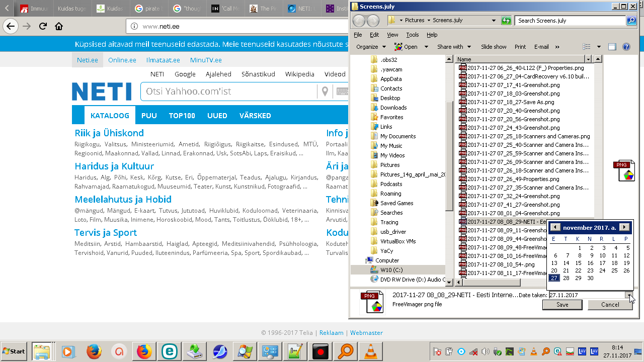Click the green refresh button beside the address bar

pyautogui.click(x=506, y=21)
